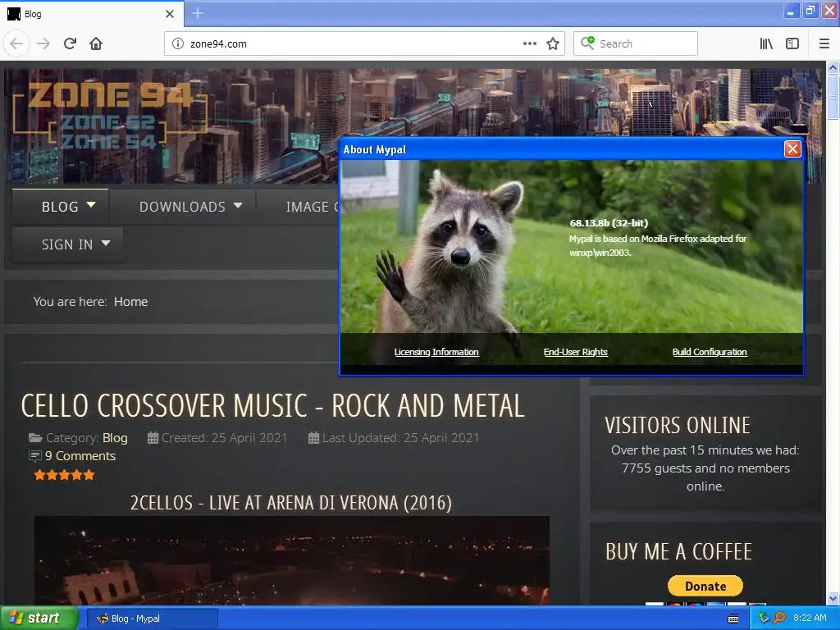
Task: Open the 9 Comments link
Action: (80, 456)
